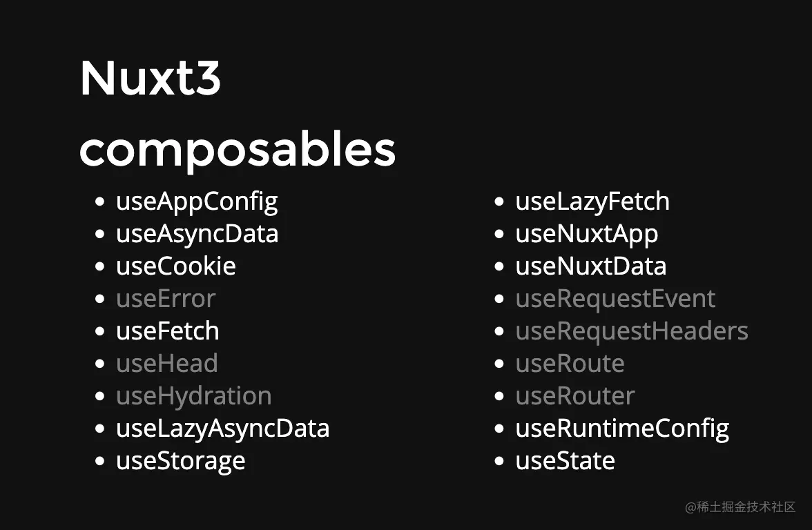Open the useCookie entry

point(176,266)
